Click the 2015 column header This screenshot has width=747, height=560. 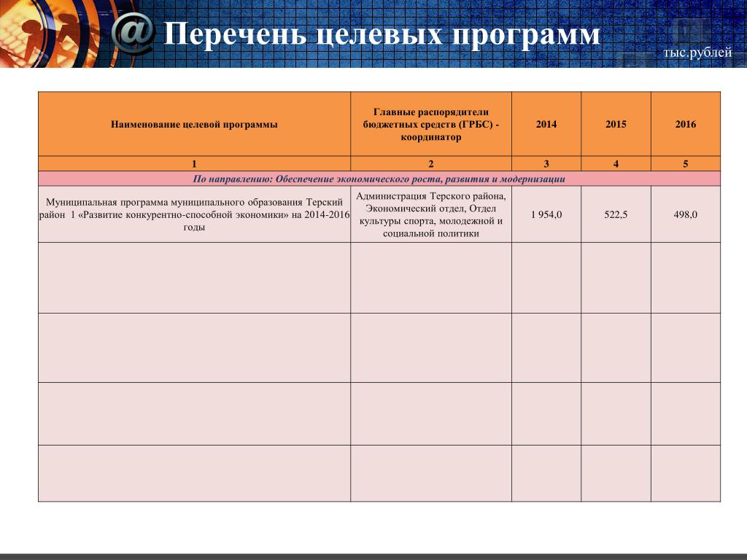(x=616, y=124)
